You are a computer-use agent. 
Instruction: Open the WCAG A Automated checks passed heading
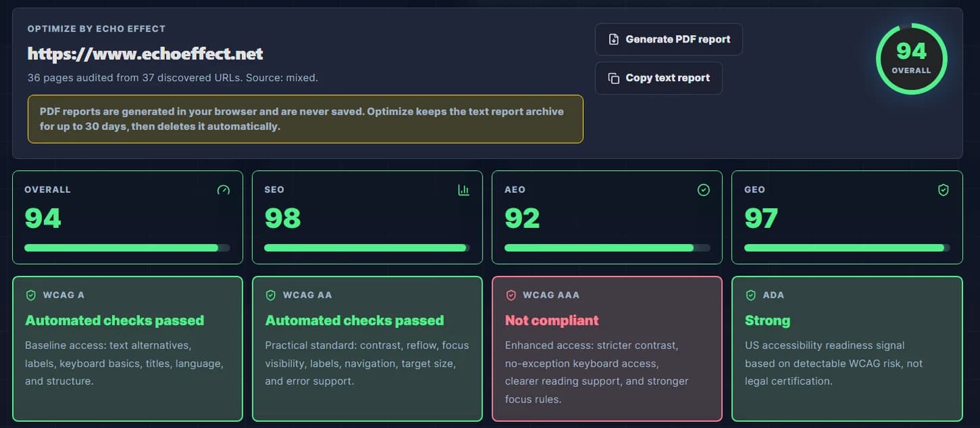click(x=114, y=320)
